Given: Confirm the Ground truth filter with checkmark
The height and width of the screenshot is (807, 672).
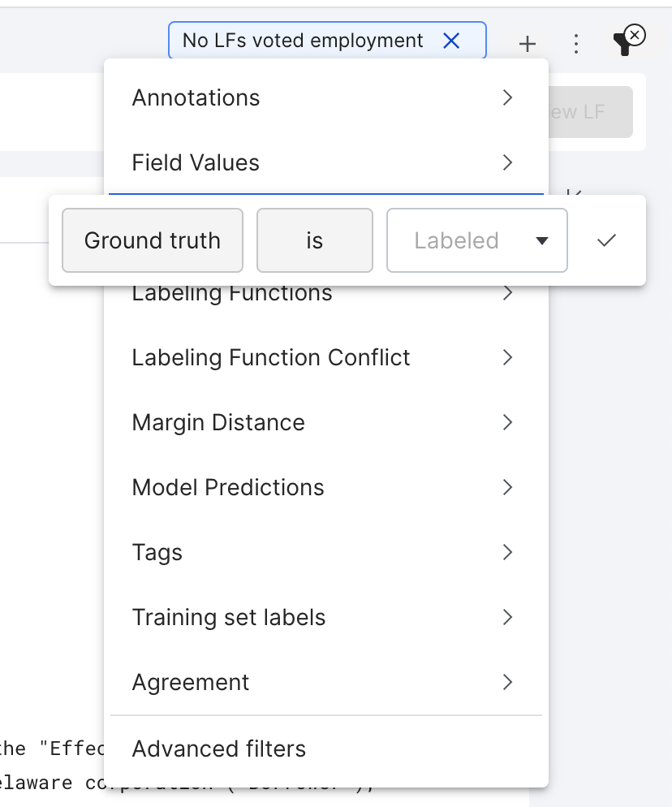Looking at the screenshot, I should [606, 240].
